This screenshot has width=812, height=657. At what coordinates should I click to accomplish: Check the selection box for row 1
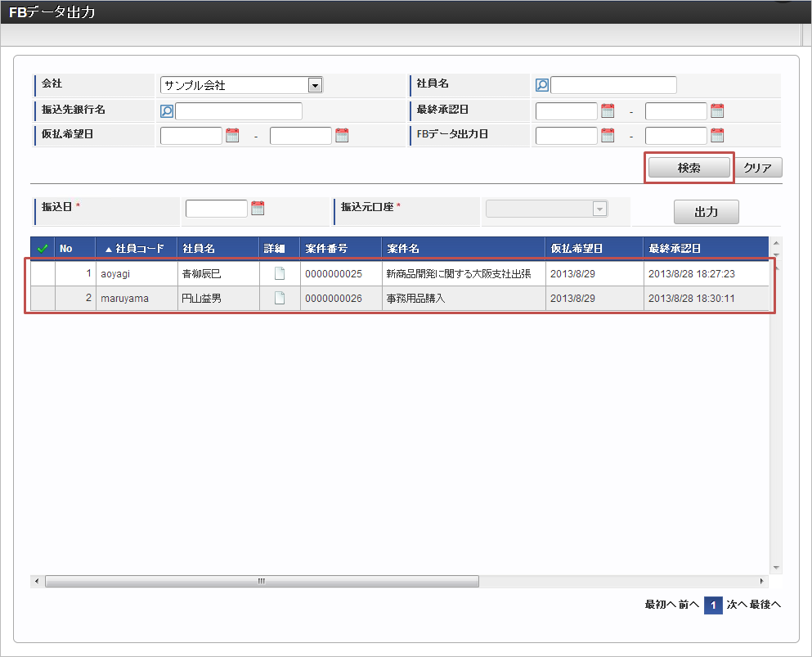(x=43, y=273)
